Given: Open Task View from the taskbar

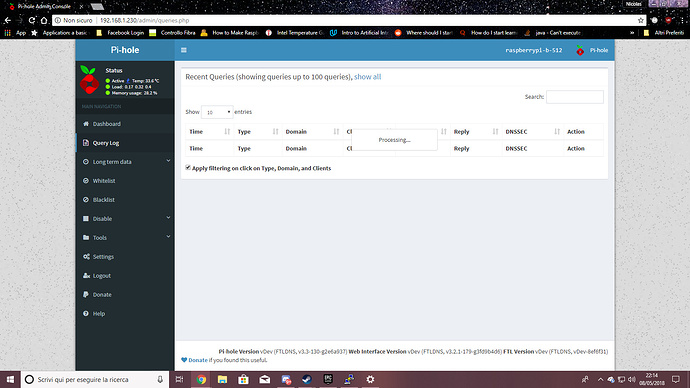Looking at the screenshot, I should point(179,379).
